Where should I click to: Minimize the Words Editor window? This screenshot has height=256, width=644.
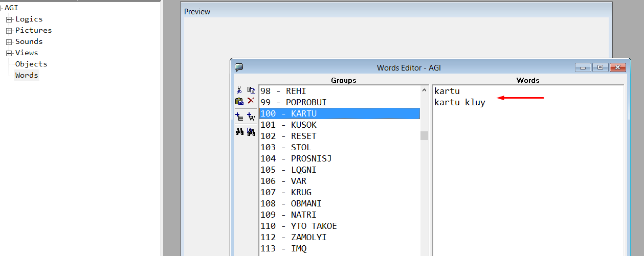583,67
